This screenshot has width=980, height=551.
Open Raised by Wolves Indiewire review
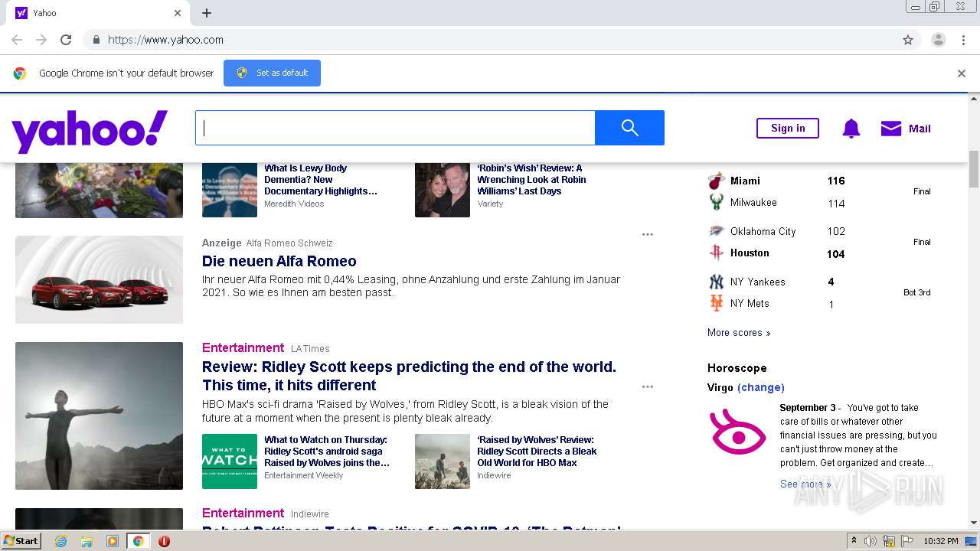coord(537,451)
